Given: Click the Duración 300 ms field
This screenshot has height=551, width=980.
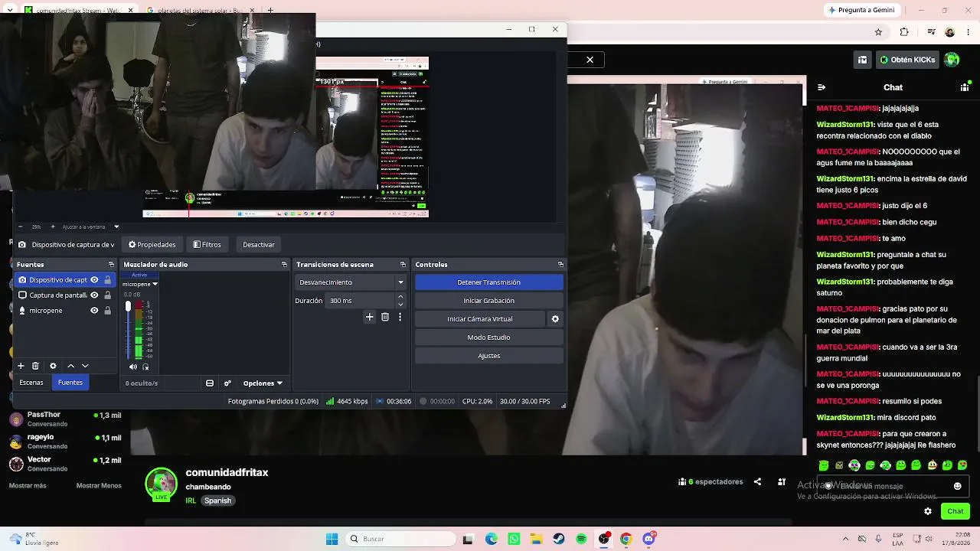Looking at the screenshot, I should (x=360, y=301).
